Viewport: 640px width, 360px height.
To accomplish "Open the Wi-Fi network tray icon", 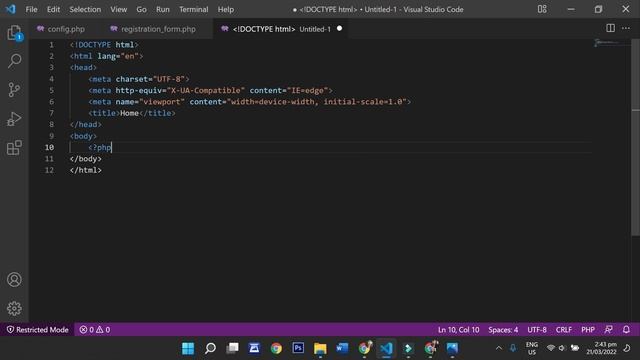I will [x=551, y=348].
